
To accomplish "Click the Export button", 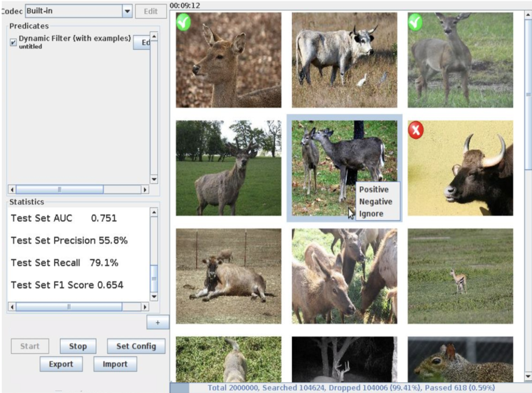I will (x=61, y=364).
